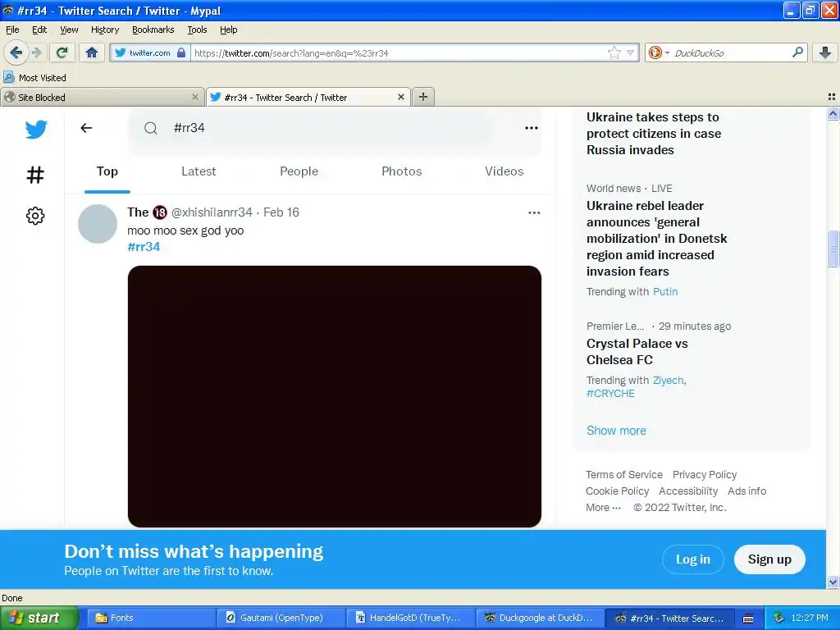The image size is (840, 630).
Task: Open tweet's three-dot more menu
Action: coord(534,212)
